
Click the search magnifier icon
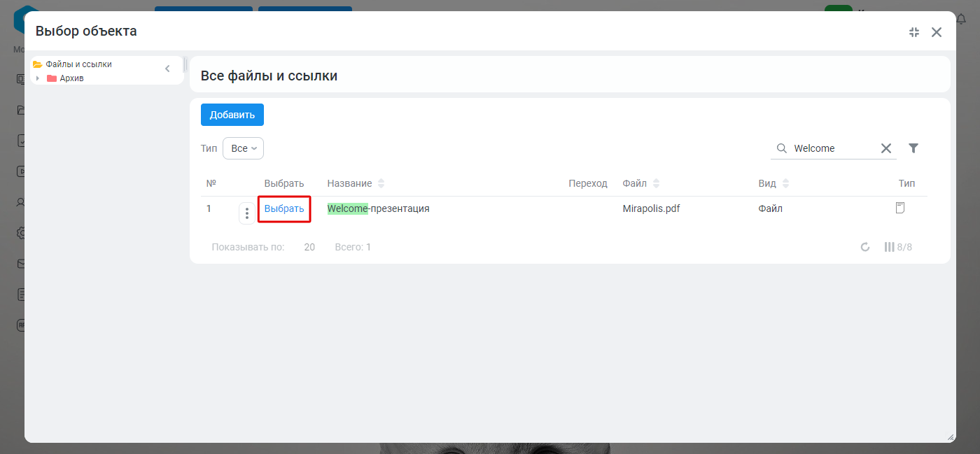(782, 148)
